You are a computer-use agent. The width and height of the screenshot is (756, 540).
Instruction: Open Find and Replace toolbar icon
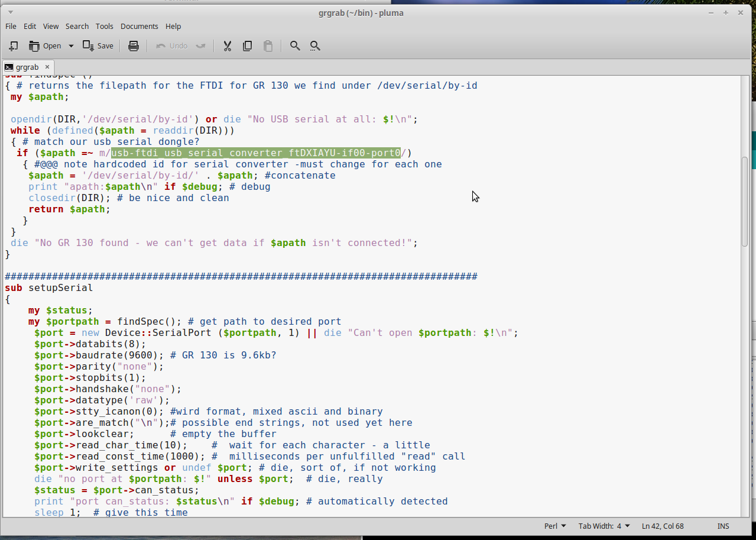pyautogui.click(x=315, y=46)
